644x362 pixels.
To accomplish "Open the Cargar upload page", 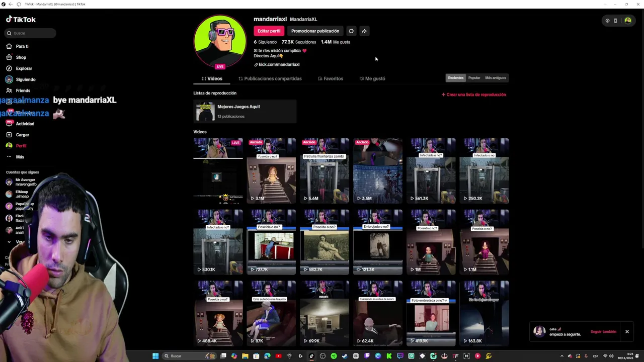I will [18, 135].
